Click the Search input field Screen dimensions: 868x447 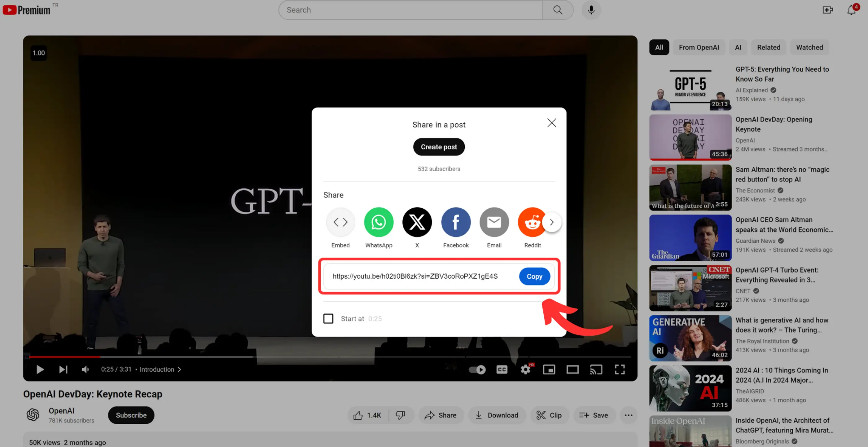[410, 10]
